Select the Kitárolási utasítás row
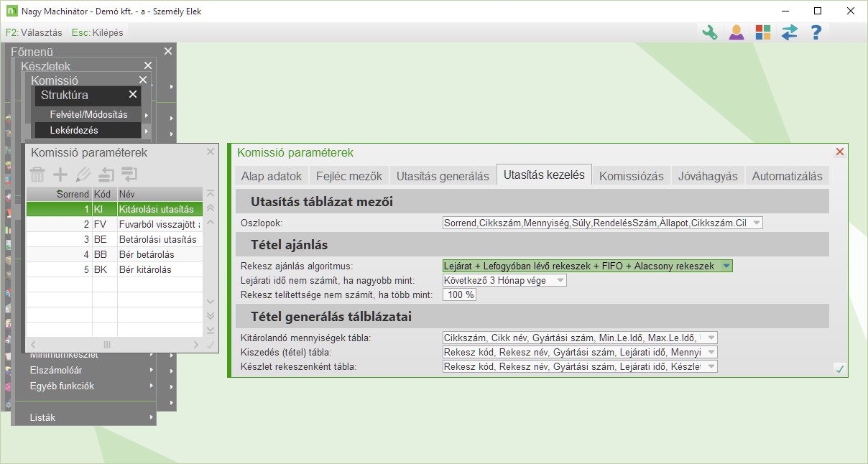This screenshot has width=868, height=464. tap(114, 209)
